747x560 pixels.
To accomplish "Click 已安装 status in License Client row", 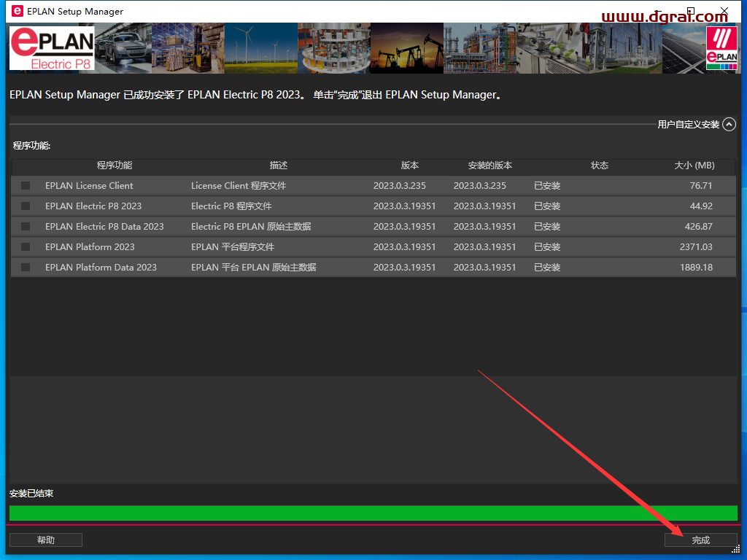I will pos(547,186).
